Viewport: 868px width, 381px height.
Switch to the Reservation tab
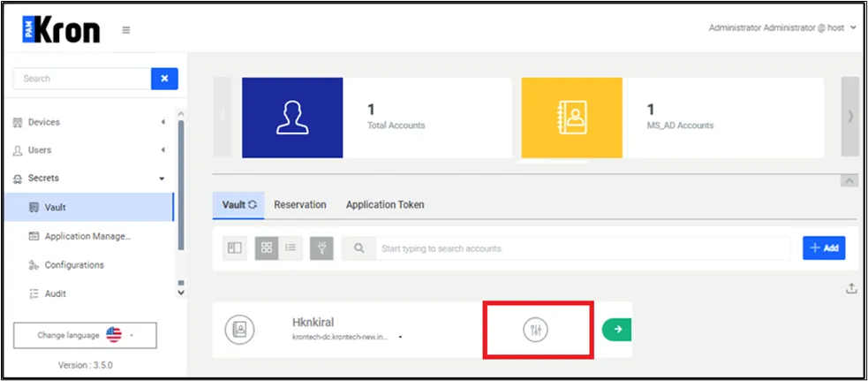299,204
